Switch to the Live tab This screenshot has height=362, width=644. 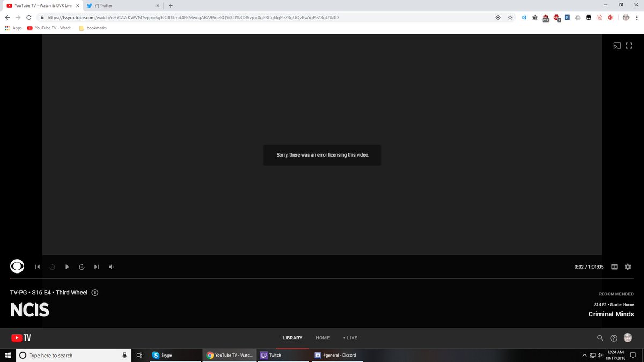[x=350, y=338]
